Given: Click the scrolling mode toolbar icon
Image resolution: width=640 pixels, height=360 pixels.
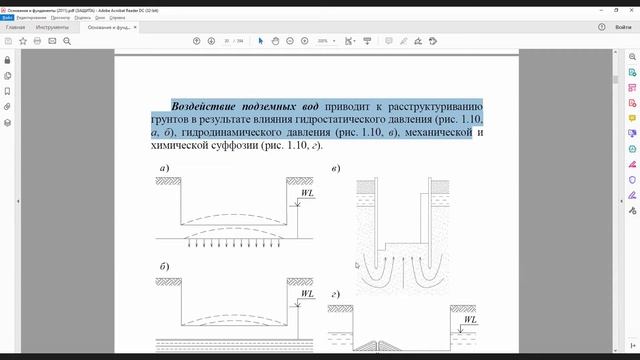Looking at the screenshot, I should pyautogui.click(x=367, y=41).
